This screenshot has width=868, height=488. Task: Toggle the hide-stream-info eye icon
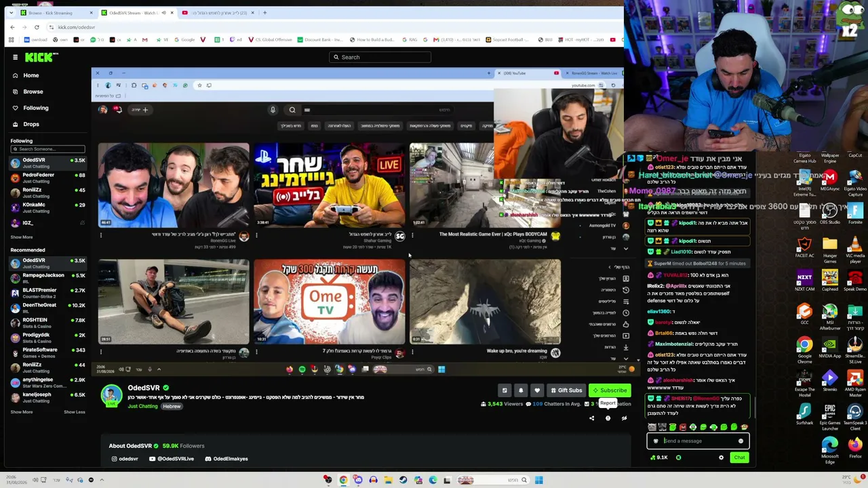point(624,418)
